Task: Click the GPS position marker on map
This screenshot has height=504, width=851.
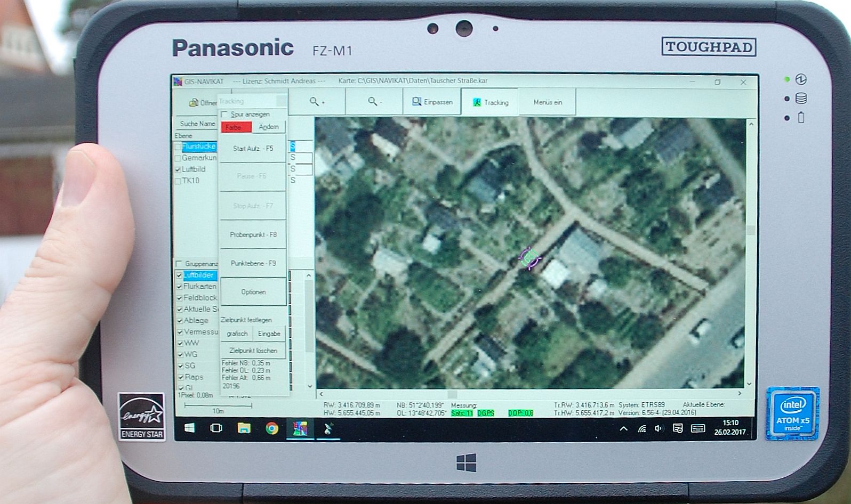Action: tap(529, 258)
